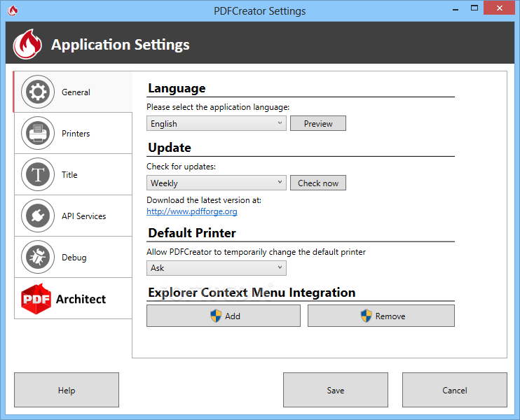Click the Help button
The height and width of the screenshot is (420, 520).
(x=67, y=390)
